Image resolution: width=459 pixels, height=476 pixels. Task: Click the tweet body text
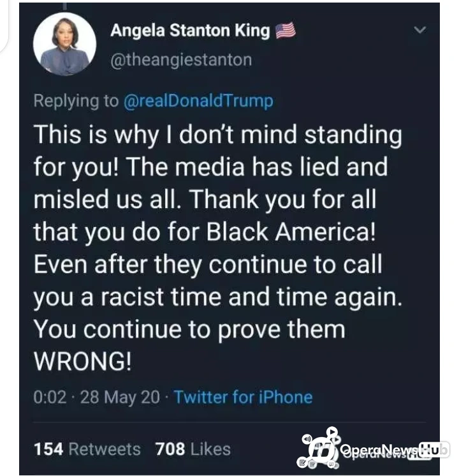[218, 248]
